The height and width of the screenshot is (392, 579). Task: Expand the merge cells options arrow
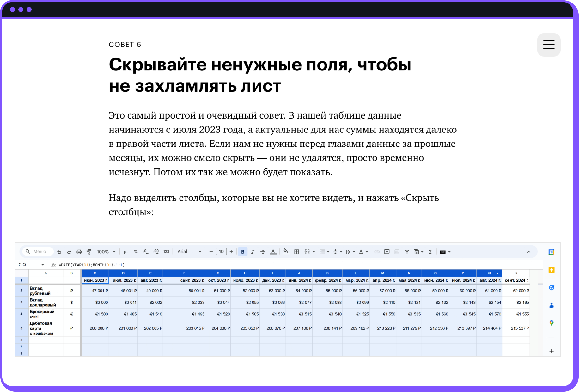[x=314, y=252]
